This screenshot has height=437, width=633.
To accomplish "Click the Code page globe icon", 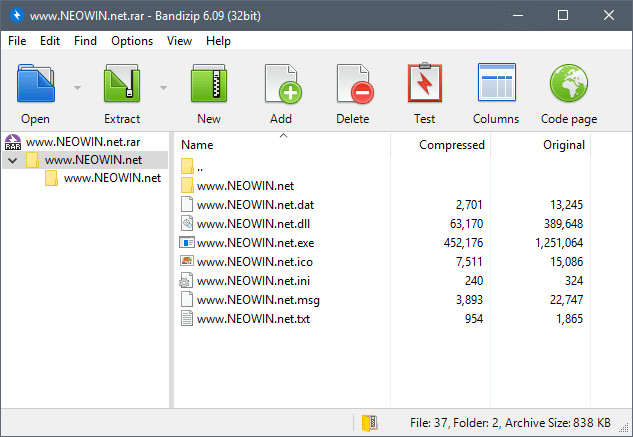I will point(569,83).
